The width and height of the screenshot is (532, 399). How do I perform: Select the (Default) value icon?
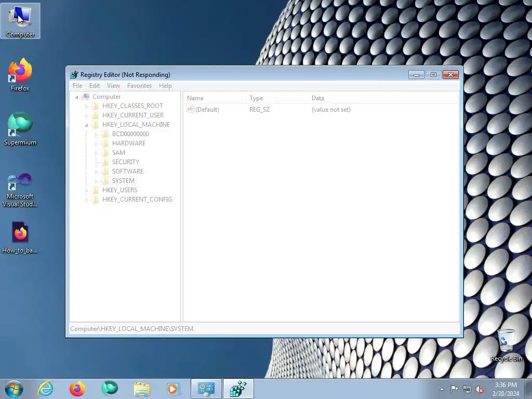[x=190, y=109]
